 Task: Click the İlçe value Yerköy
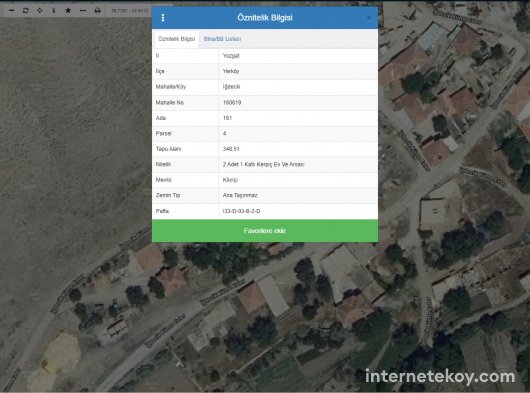(x=231, y=71)
